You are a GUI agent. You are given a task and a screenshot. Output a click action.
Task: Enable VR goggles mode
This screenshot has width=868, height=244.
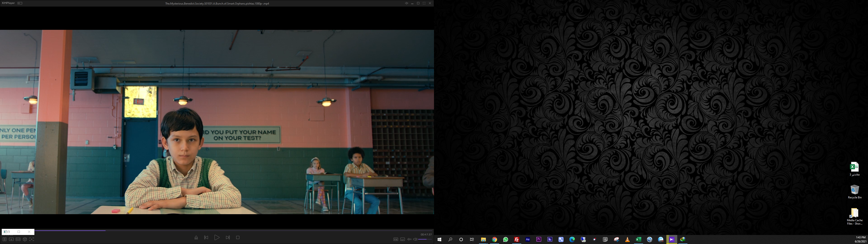[18, 239]
